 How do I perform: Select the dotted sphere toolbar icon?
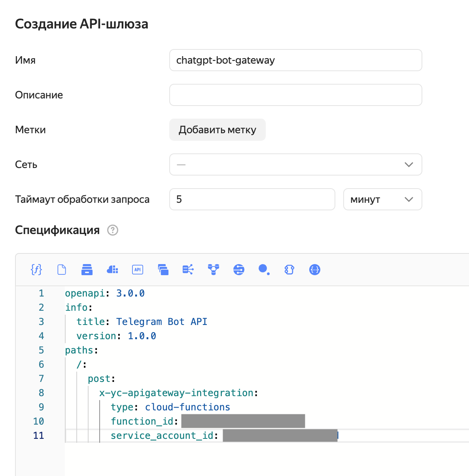point(264,270)
